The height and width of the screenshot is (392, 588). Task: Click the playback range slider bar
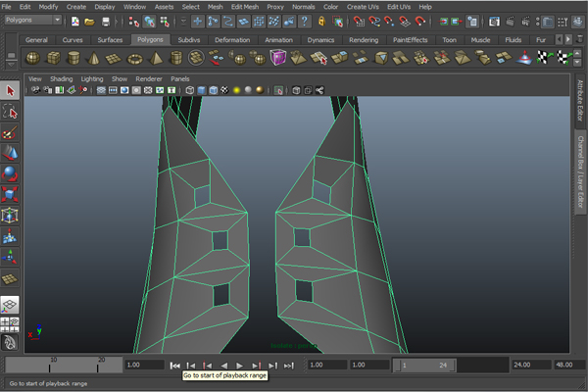425,365
